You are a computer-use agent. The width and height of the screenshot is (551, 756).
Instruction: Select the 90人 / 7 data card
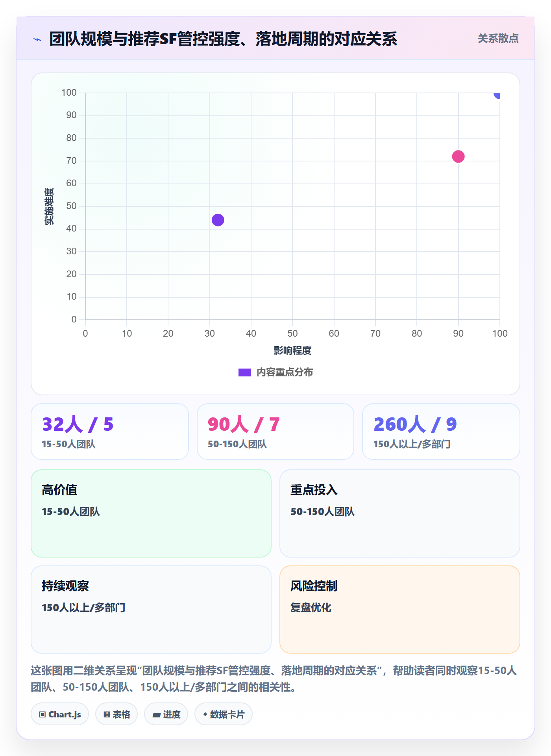coord(275,432)
